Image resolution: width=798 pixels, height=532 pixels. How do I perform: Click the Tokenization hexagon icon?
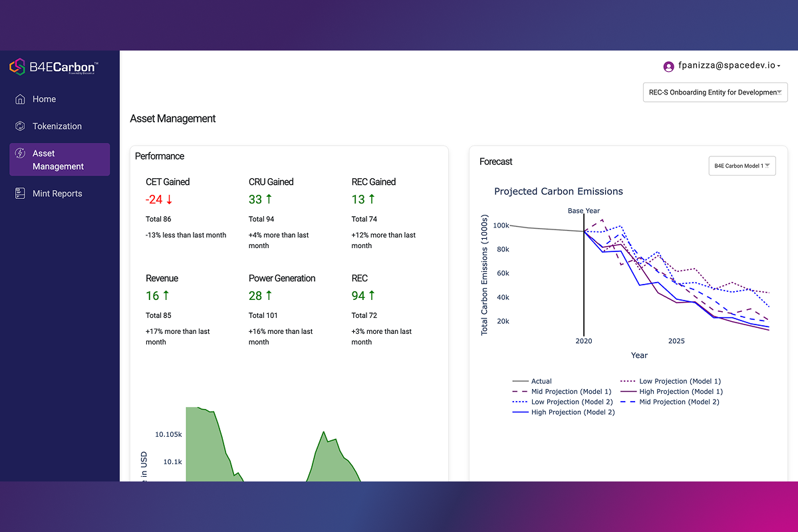[x=20, y=126]
